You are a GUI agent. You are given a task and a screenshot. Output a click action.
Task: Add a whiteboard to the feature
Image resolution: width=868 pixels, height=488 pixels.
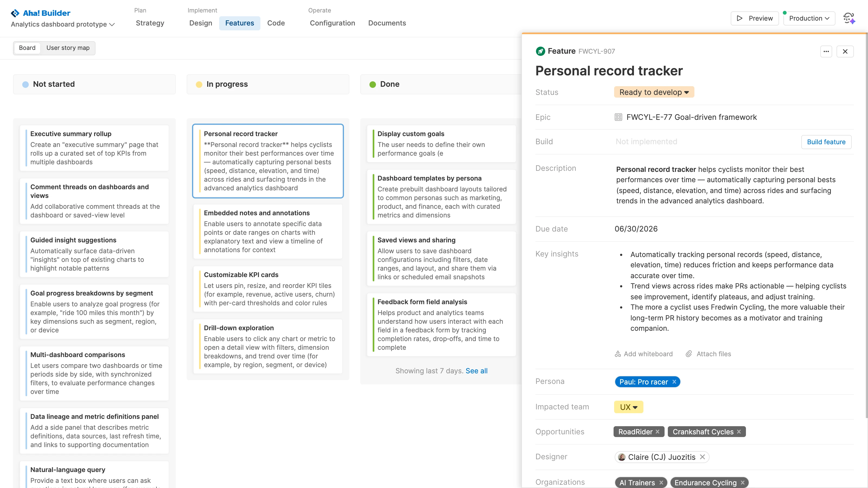click(644, 354)
